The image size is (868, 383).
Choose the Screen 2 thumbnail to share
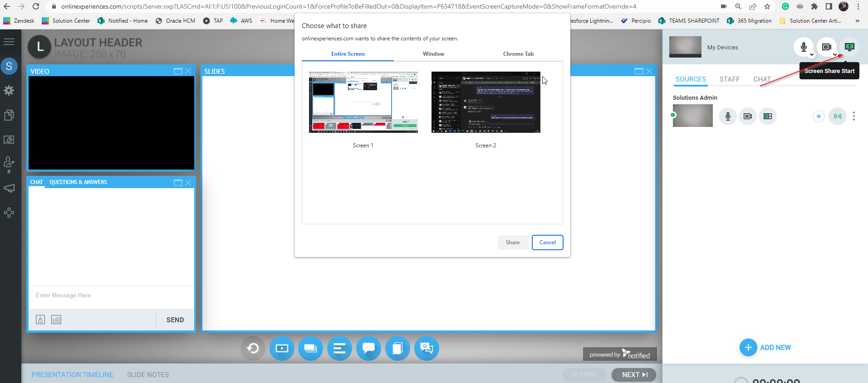pos(485,102)
